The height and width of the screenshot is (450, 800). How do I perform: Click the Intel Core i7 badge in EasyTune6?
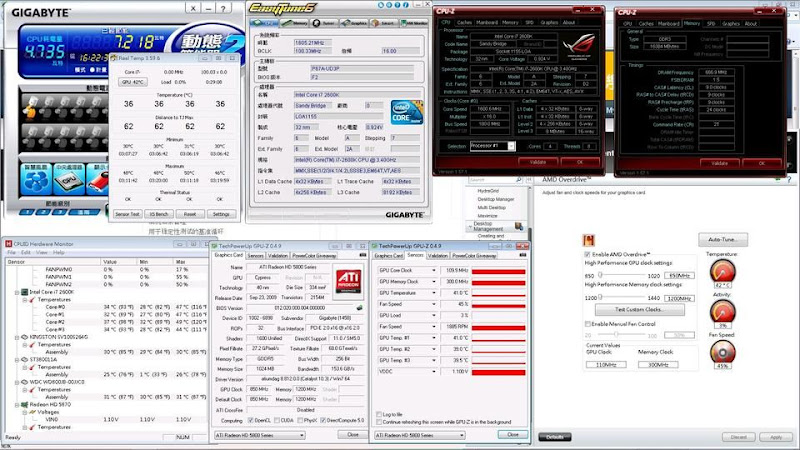coord(407,113)
